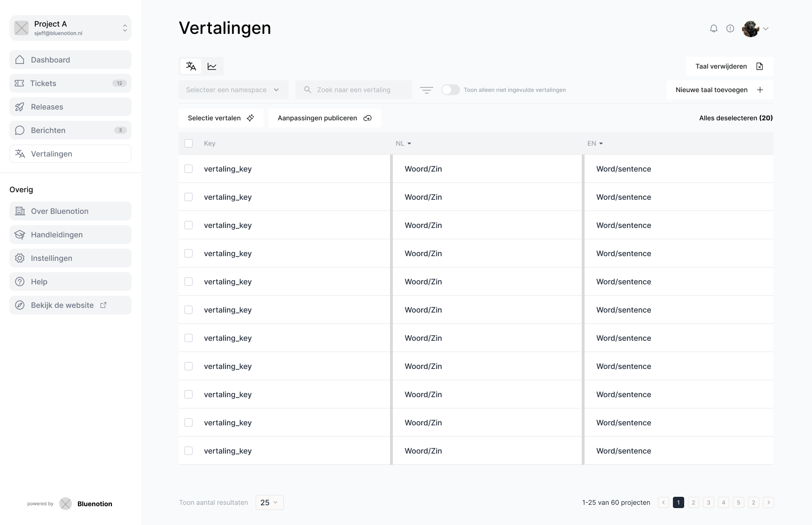Open the results-per-page dropdown showing 25
812x525 pixels.
click(269, 502)
